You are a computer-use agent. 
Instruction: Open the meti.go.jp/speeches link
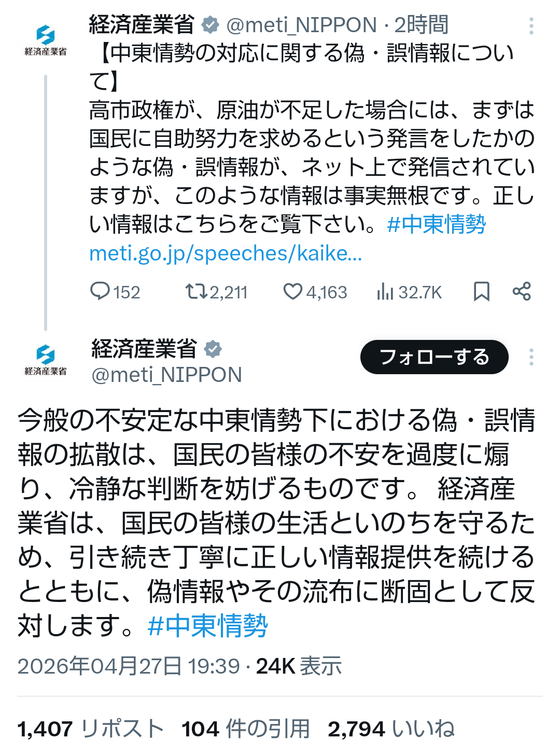[x=226, y=254]
